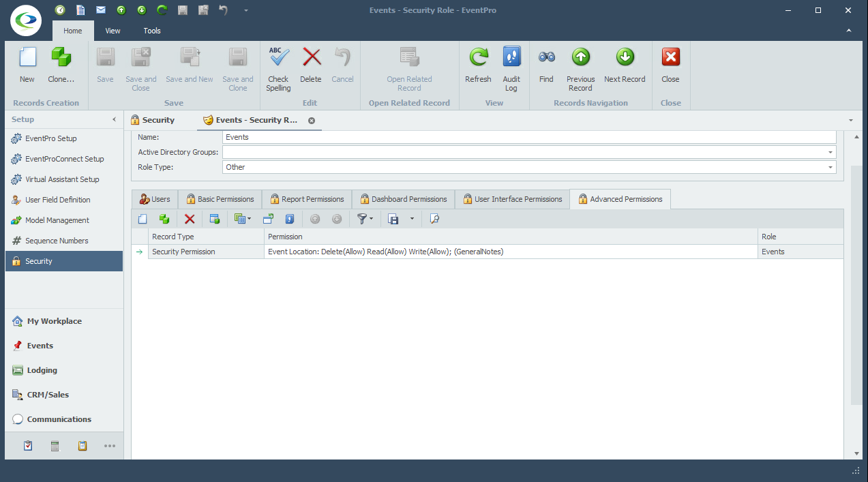Open EventProConnect Setup in the sidebar
868x482 pixels.
[64, 159]
